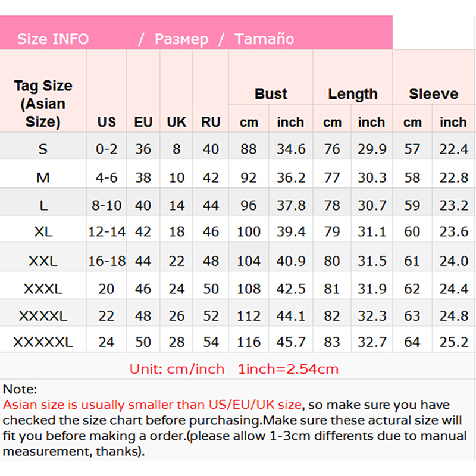This screenshot has width=476, height=476.
Task: Select the 34.6 inch bust value
Action: coord(291,149)
